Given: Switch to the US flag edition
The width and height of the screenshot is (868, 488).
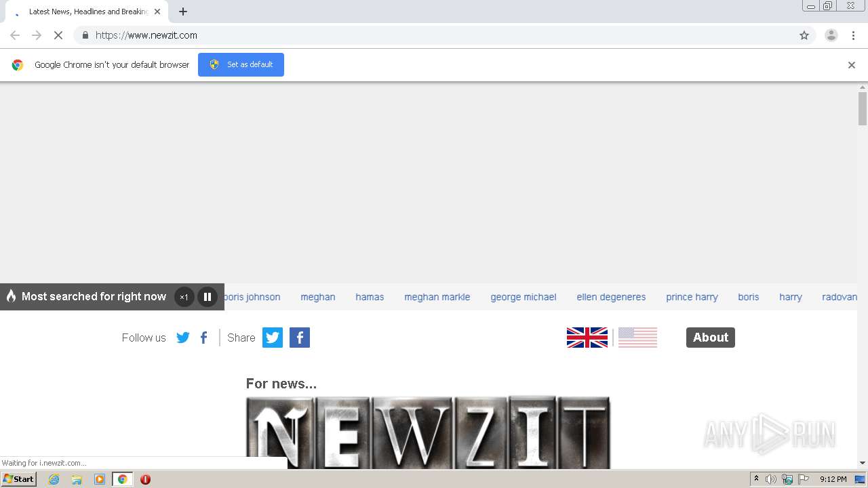Looking at the screenshot, I should click(x=637, y=338).
